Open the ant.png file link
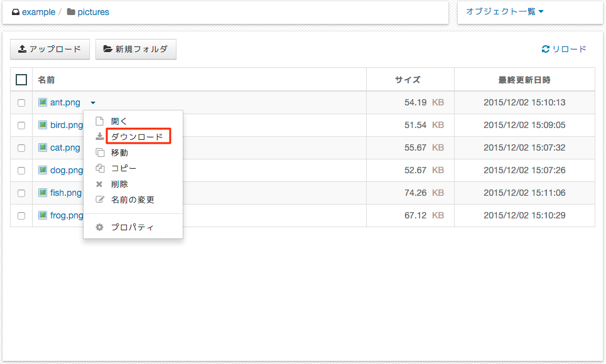Viewport: 606px width, 364px height. pyautogui.click(x=65, y=102)
